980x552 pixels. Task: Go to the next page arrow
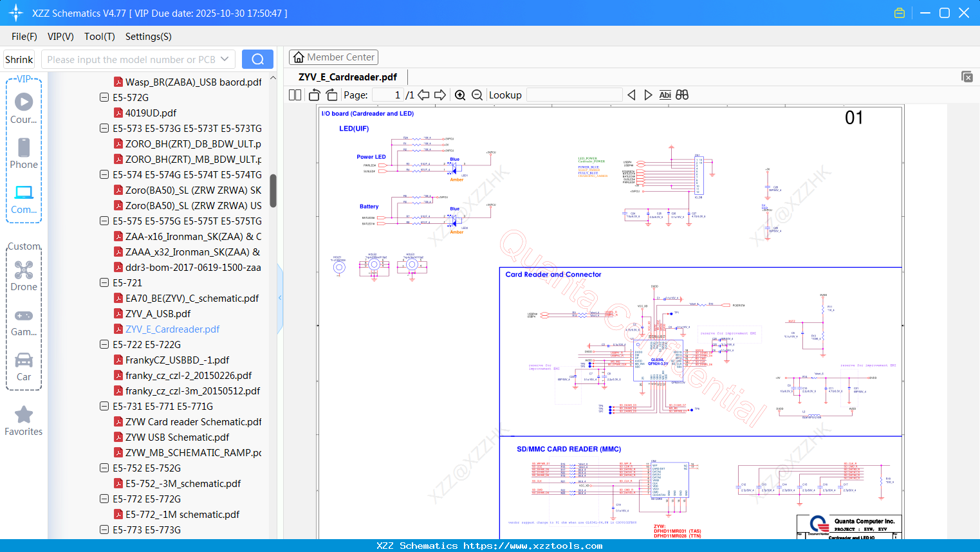[440, 95]
